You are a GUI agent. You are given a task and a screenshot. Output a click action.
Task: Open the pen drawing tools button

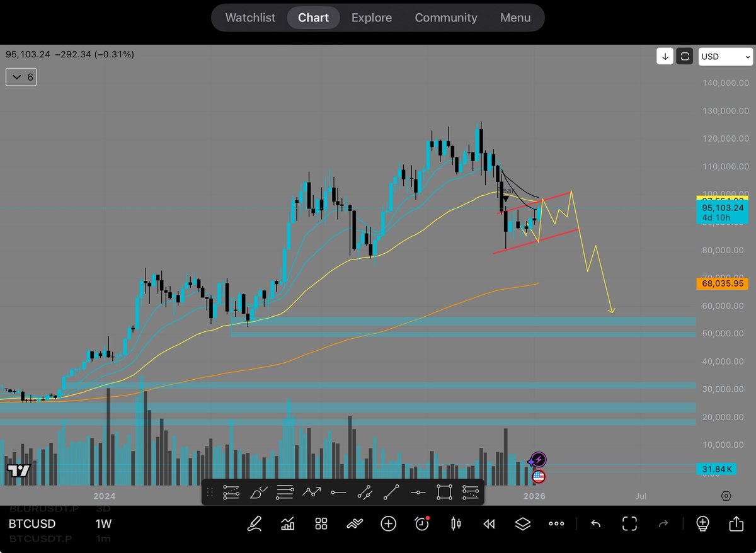click(x=255, y=523)
